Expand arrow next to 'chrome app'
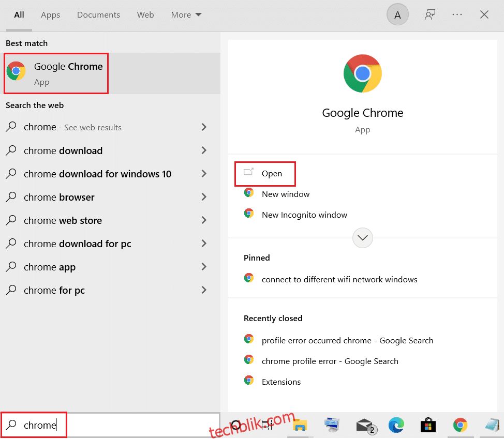 [x=204, y=266]
